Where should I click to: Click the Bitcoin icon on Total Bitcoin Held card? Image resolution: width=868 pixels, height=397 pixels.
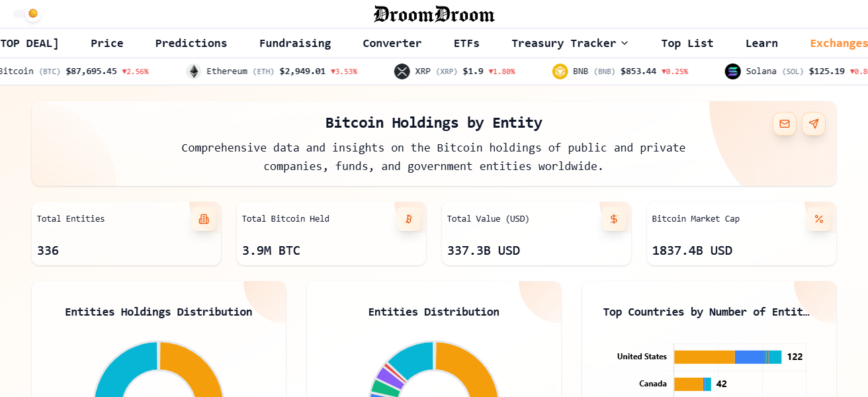(x=409, y=218)
